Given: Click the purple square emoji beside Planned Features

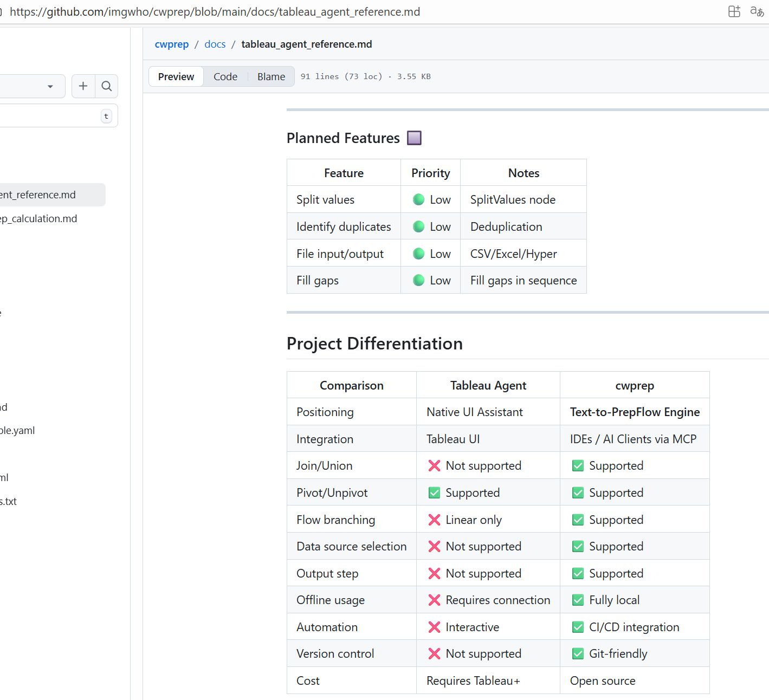Looking at the screenshot, I should point(414,138).
